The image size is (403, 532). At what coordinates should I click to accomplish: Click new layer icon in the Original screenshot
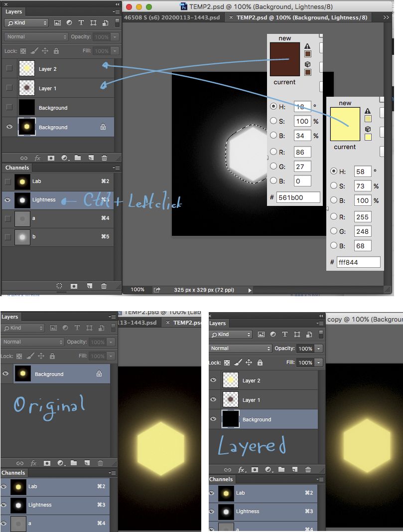click(87, 463)
